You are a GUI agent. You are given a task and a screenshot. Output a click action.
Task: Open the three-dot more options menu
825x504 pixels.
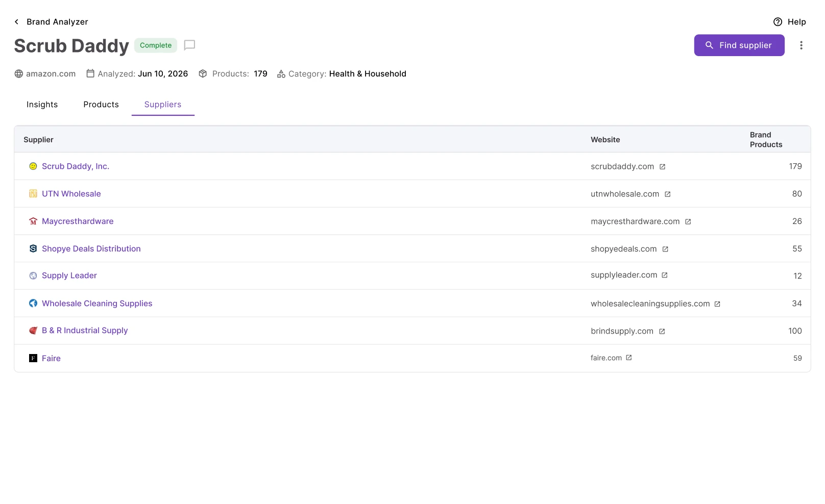801,45
